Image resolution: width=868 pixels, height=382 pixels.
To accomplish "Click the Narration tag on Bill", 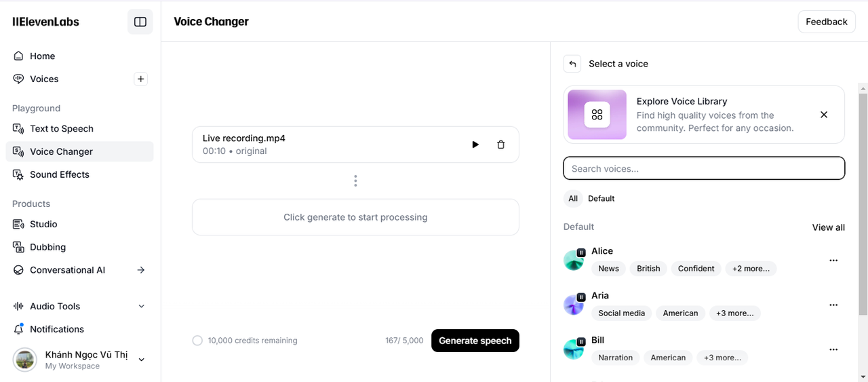I will 615,358.
